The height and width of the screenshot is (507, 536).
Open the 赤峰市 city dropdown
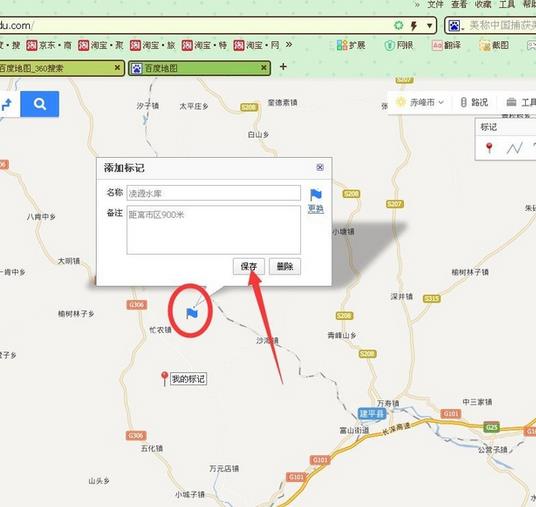coord(419,102)
